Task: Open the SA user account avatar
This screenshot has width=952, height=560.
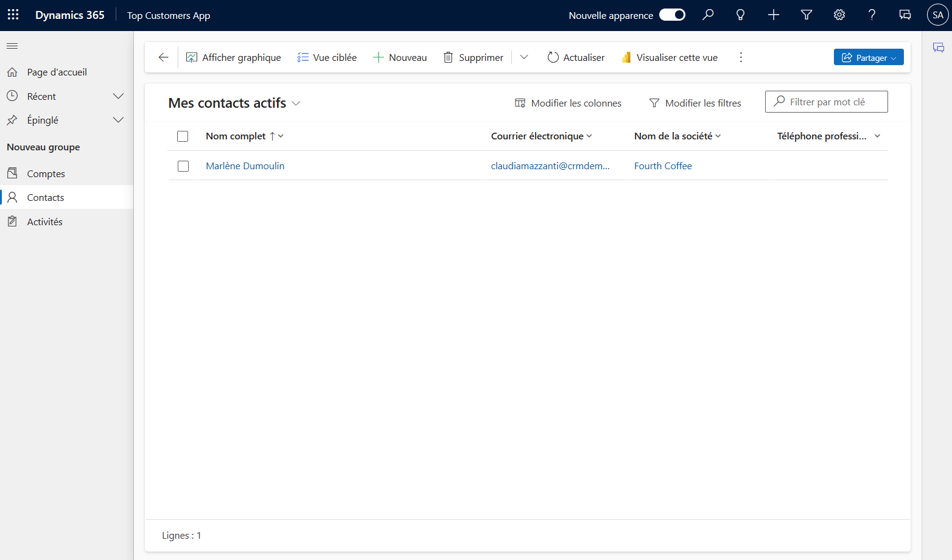Action: coord(938,15)
